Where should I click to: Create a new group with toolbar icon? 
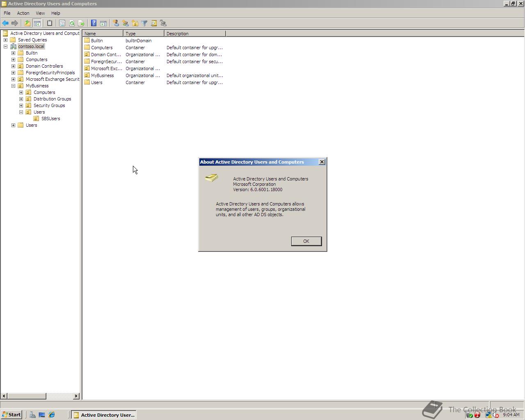pyautogui.click(x=126, y=23)
